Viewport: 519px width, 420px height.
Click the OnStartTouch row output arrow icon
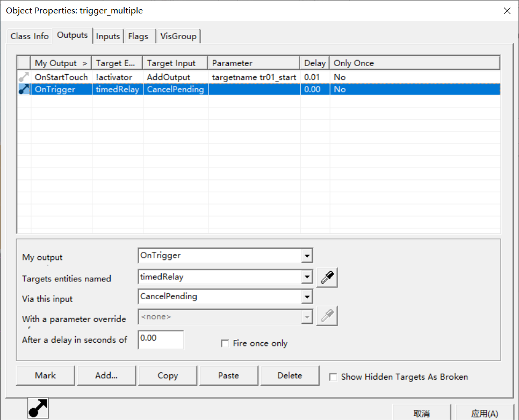[24, 77]
